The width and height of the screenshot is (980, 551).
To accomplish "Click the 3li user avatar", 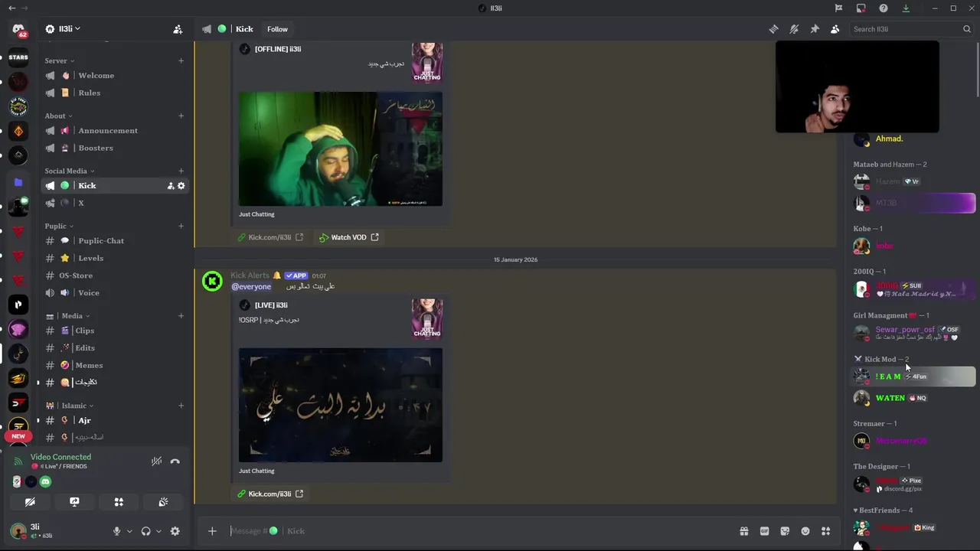I will 18,531.
